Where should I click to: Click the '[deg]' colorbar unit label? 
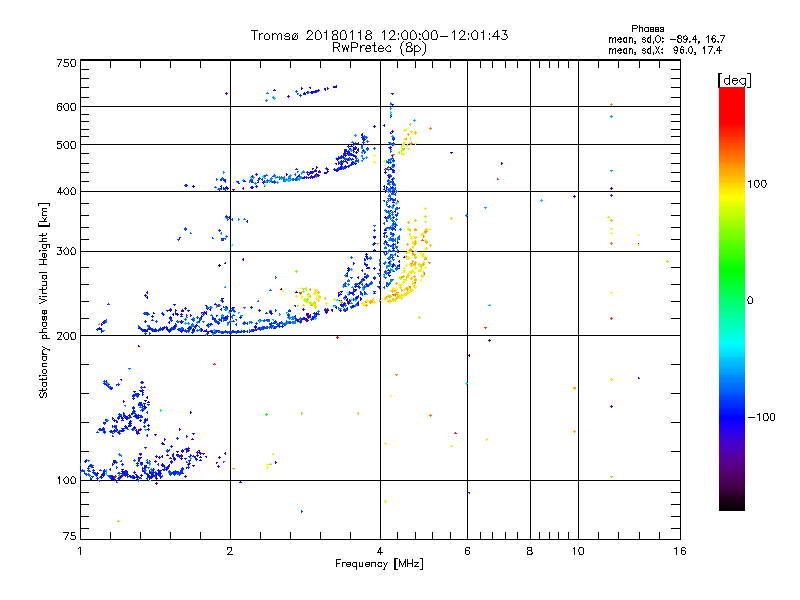734,80
